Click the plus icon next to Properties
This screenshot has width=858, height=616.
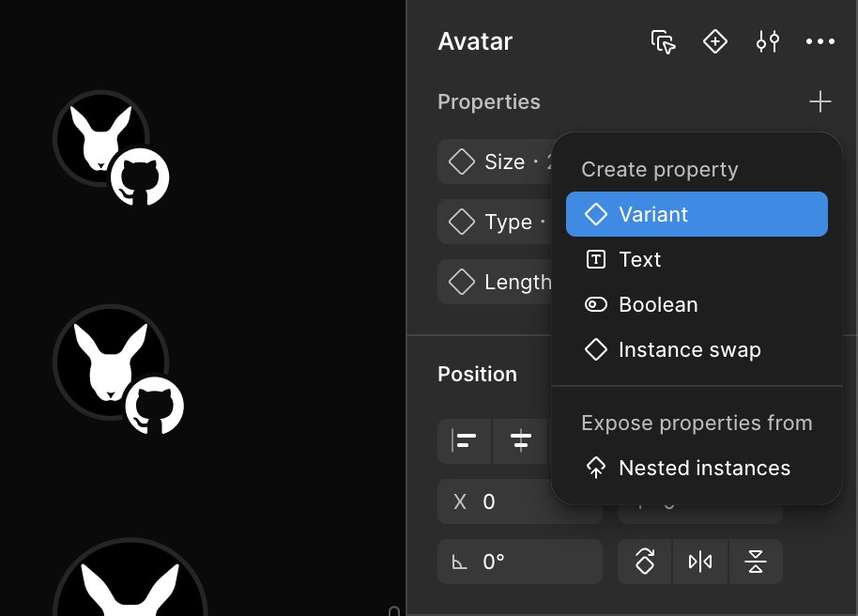820,101
